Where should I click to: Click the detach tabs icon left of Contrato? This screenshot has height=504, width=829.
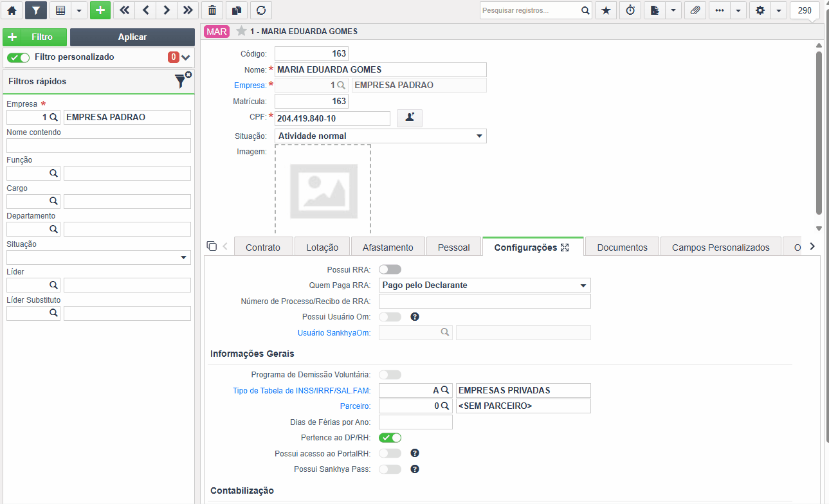coord(212,246)
